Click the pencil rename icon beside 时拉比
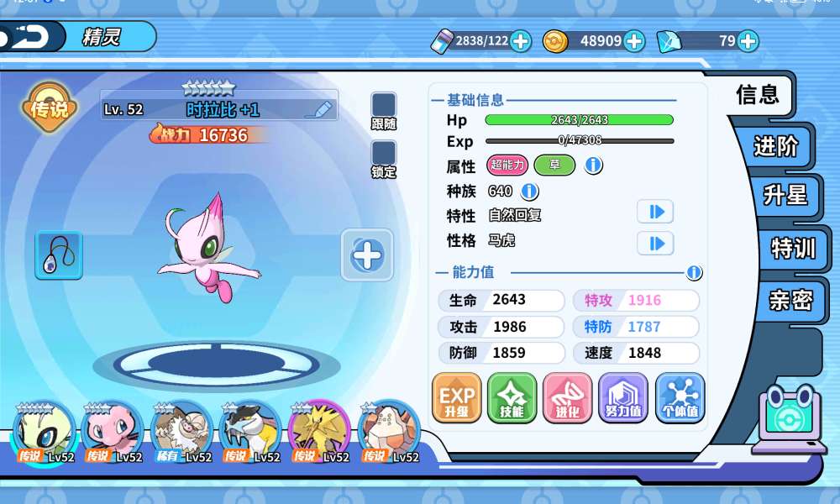 click(319, 109)
